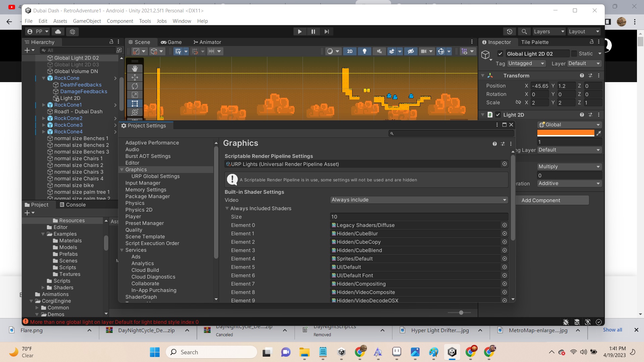
Task: Select the Scale tool in Scene
Action: (x=135, y=95)
